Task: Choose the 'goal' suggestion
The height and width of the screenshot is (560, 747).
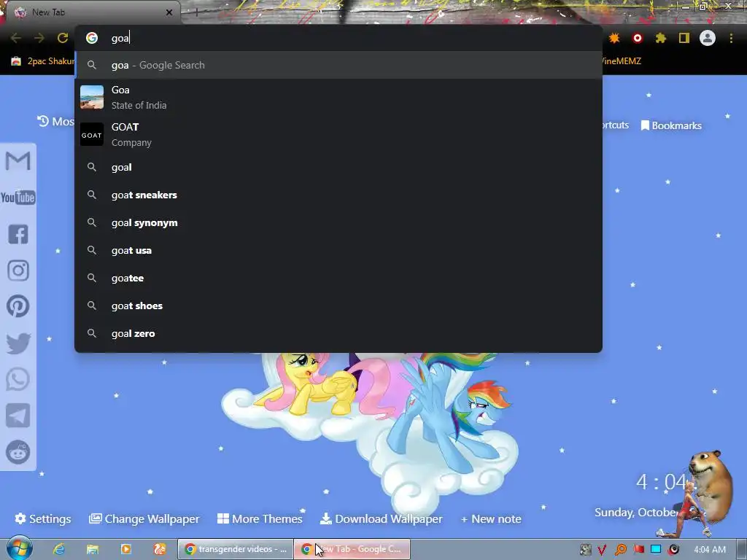Action: pyautogui.click(x=338, y=167)
